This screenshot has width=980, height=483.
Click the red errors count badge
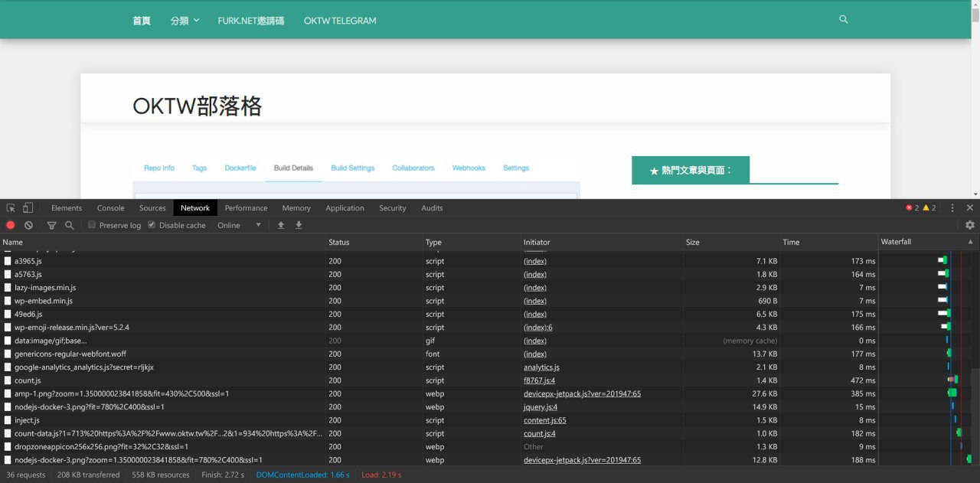(x=912, y=208)
